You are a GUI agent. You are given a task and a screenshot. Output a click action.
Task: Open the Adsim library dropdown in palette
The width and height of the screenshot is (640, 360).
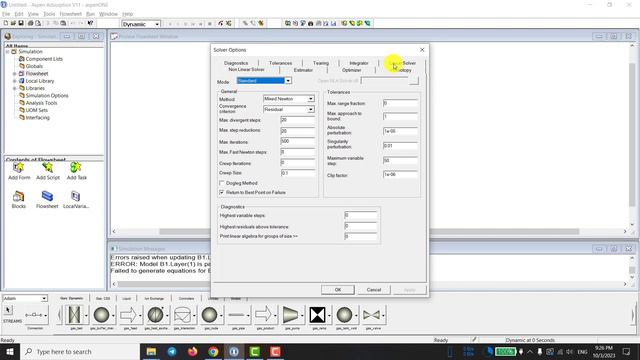[44, 298]
